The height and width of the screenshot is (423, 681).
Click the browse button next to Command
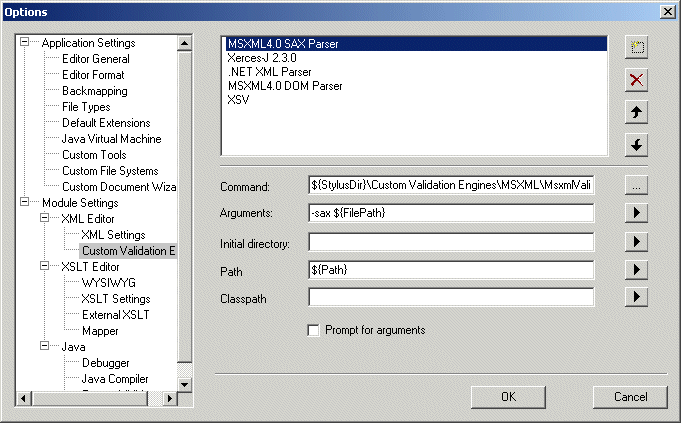pyautogui.click(x=636, y=185)
